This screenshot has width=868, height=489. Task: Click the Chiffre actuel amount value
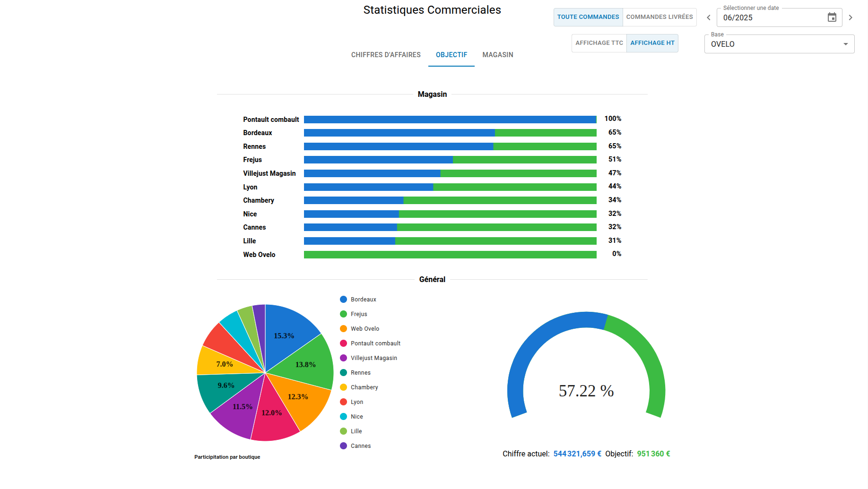pos(577,453)
